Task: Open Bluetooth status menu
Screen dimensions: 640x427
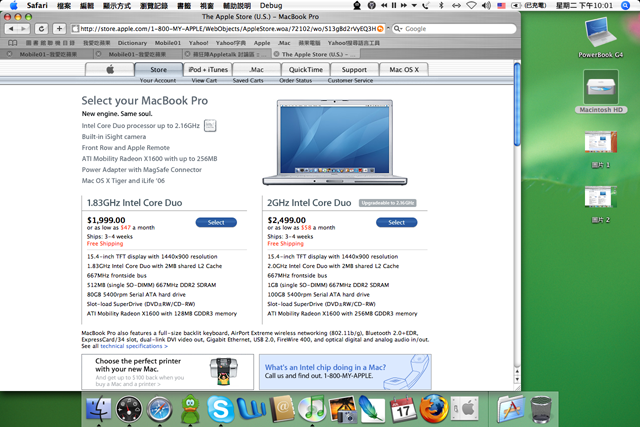Action: 441,5
